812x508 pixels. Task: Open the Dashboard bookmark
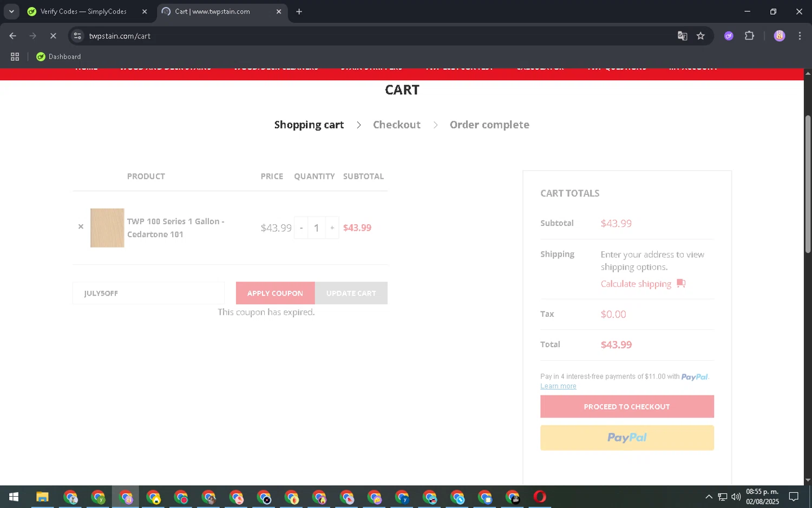click(x=58, y=56)
